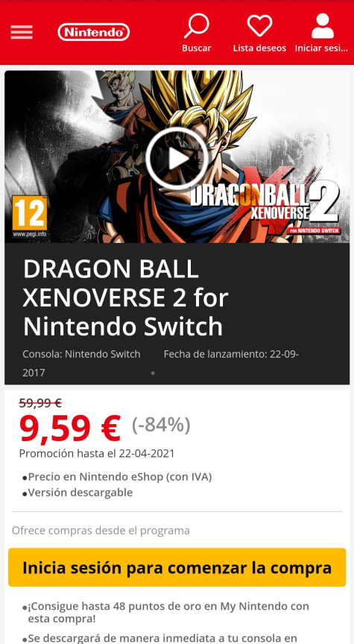Tap Inicia sesión para comenzar la compra
The height and width of the screenshot is (644, 354).
click(x=177, y=567)
